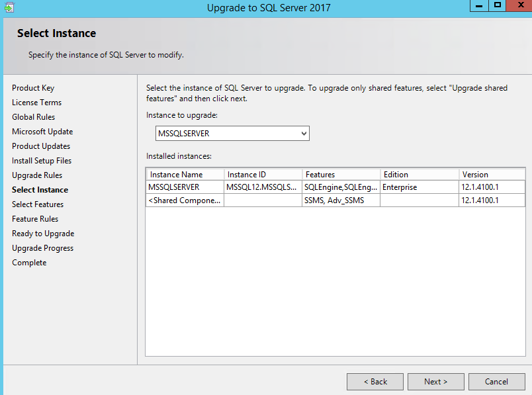Go to the Product Updates step
The image size is (532, 395).
click(x=41, y=146)
